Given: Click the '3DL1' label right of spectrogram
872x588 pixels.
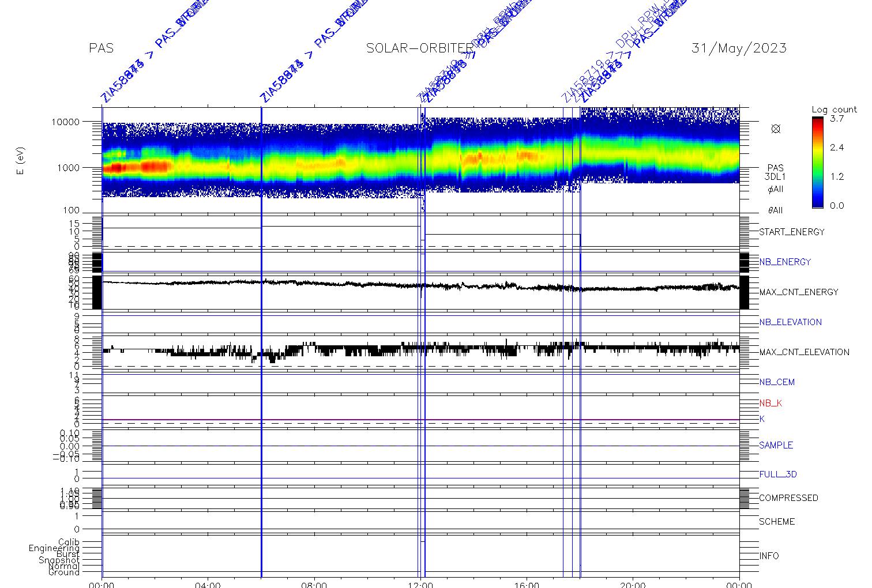Looking at the screenshot, I should pyautogui.click(x=775, y=178).
